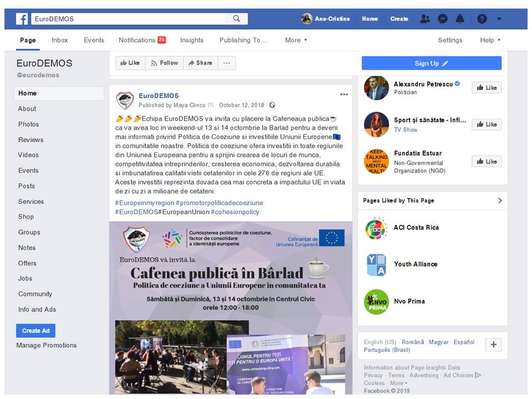Open Nvo Prima page logo
The height and width of the screenshot is (399, 532).
(x=376, y=302)
